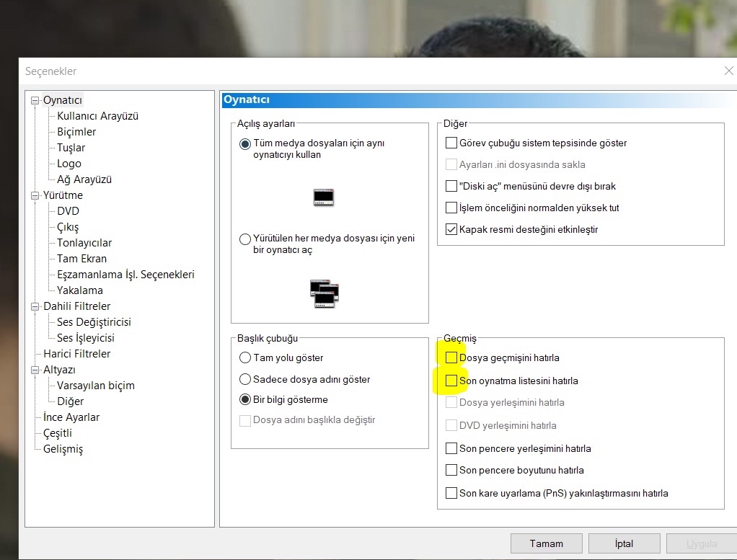Collapse the Dahili Filtreler tree node
Viewport: 737px width, 560px height.
coord(35,306)
